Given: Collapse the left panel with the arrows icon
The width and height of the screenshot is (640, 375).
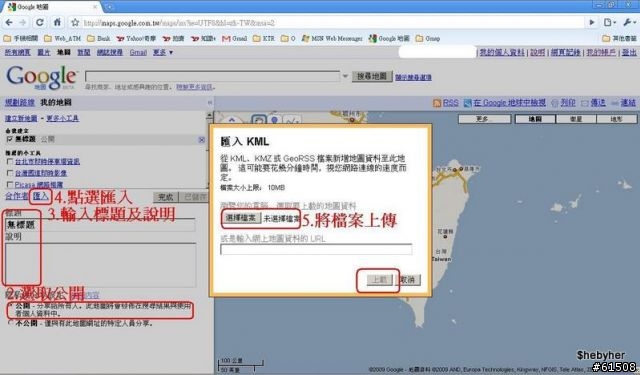Looking at the screenshot, I should coord(210,102).
